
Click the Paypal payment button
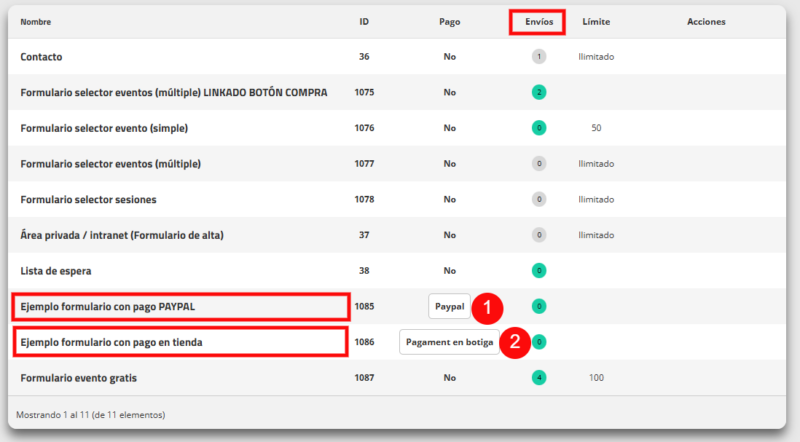[x=449, y=306]
